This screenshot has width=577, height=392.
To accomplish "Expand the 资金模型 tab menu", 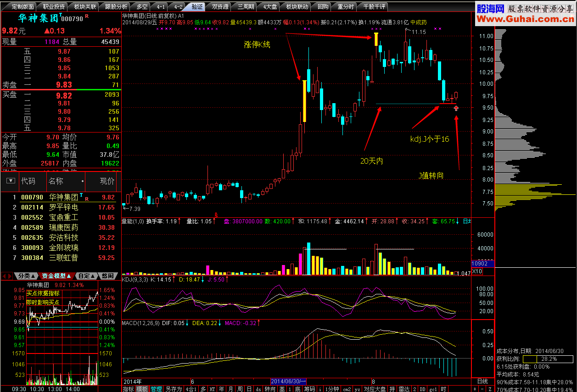I will point(56,276).
